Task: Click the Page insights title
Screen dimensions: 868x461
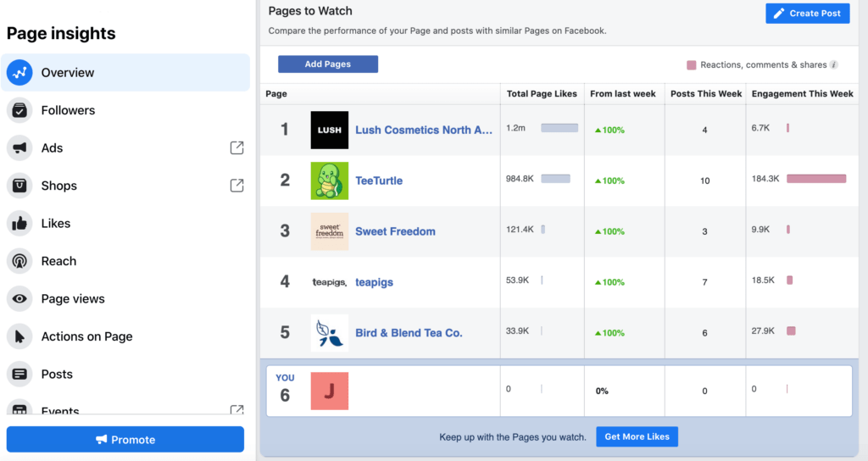Action: (x=61, y=33)
